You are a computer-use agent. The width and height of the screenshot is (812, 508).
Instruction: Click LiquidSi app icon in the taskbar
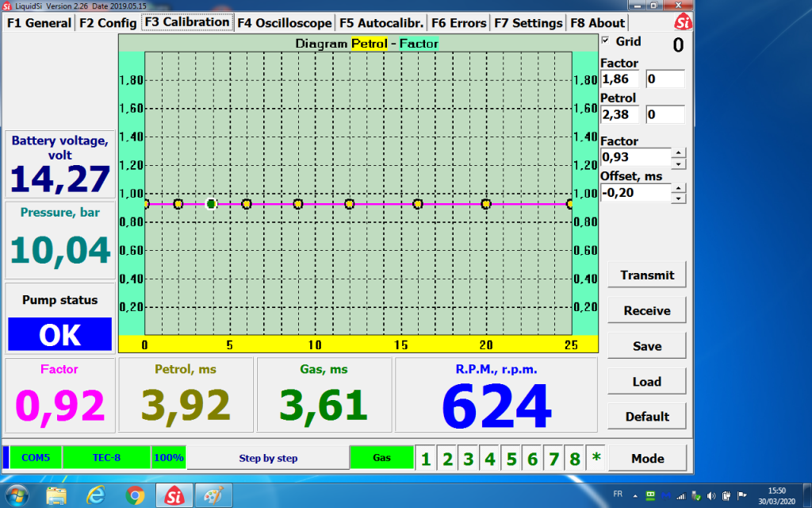point(174,495)
